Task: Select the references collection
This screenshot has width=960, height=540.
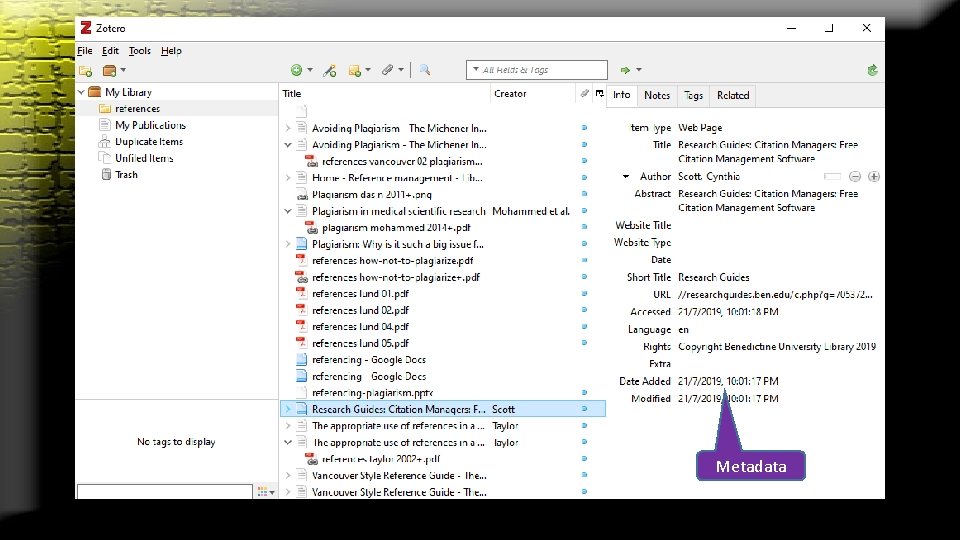Action: [137, 108]
